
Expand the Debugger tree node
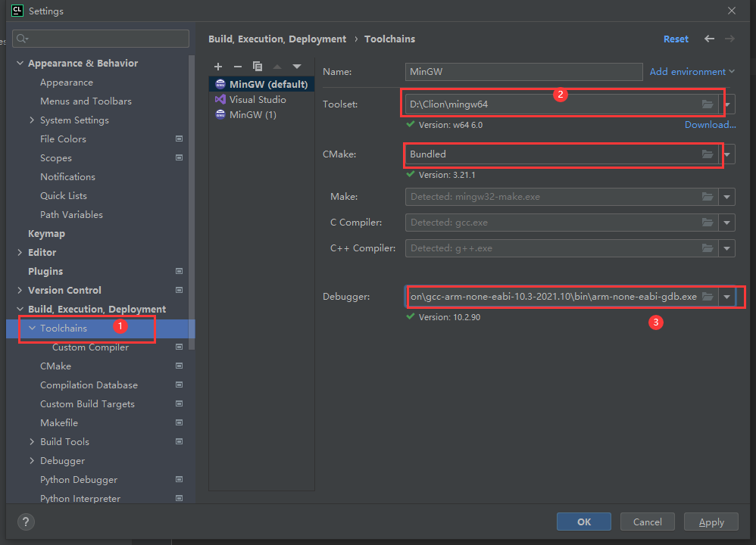point(32,461)
